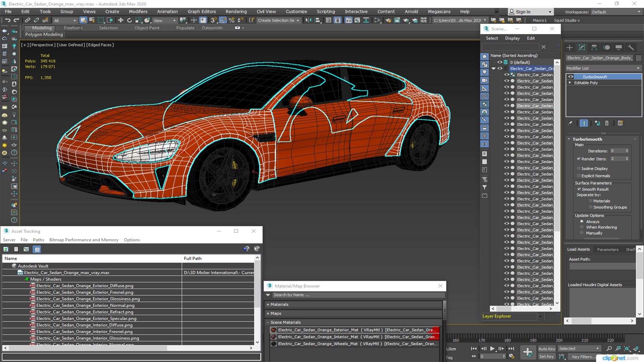This screenshot has width=644, height=362.
Task: Open Time Configuration clock icon
Action: (x=512, y=356)
